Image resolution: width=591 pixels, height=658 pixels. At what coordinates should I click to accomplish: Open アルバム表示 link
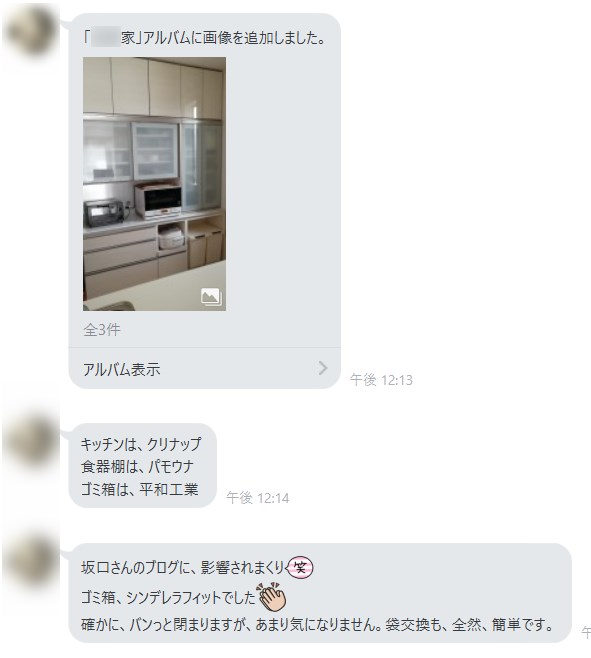[x=121, y=369]
